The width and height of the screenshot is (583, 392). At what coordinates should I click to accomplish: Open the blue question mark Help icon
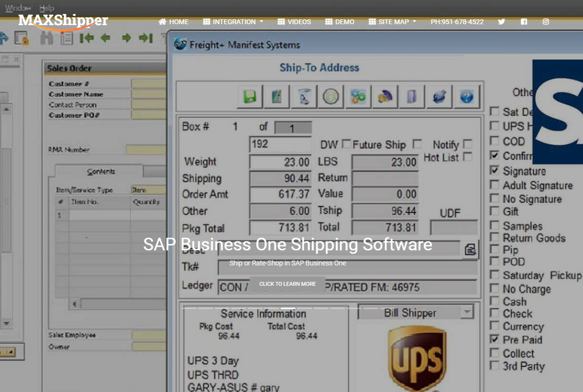tap(466, 97)
